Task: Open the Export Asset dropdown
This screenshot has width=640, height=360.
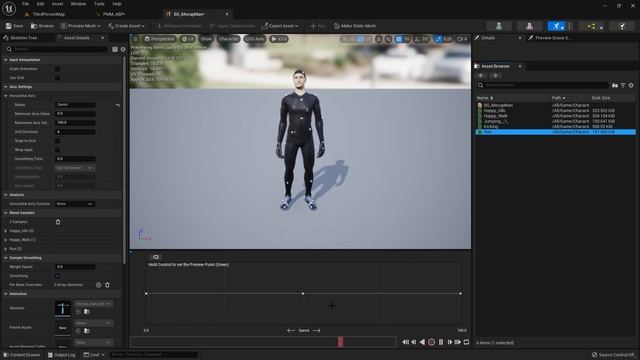Action: coord(280,26)
